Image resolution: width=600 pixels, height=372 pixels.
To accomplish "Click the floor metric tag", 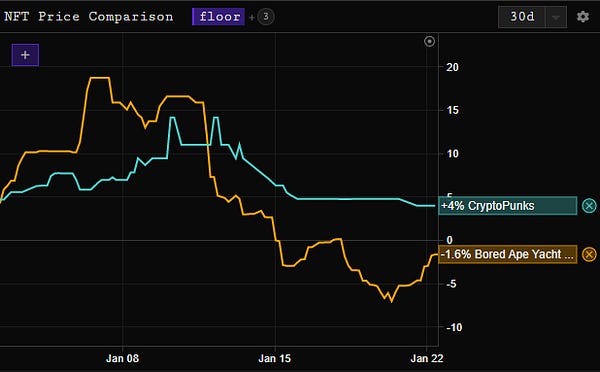I will pyautogui.click(x=218, y=17).
